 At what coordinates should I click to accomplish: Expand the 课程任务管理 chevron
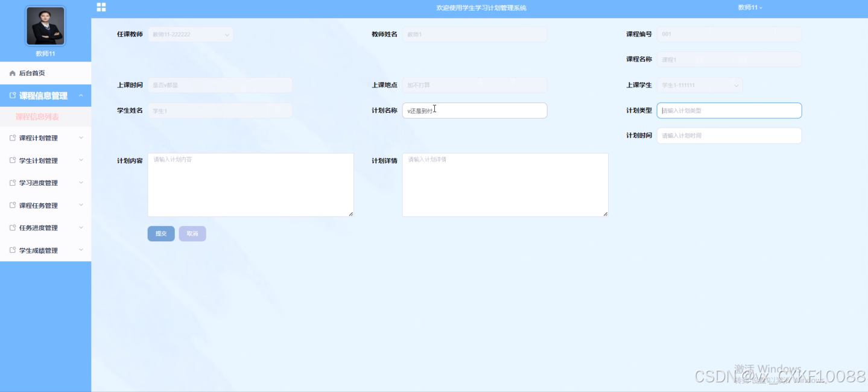81,206
